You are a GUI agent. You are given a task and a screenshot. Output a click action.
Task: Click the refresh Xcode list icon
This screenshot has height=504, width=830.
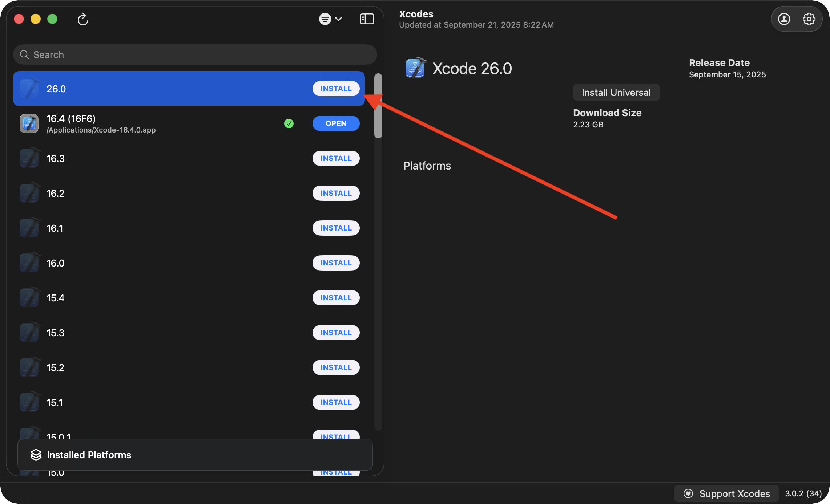83,19
